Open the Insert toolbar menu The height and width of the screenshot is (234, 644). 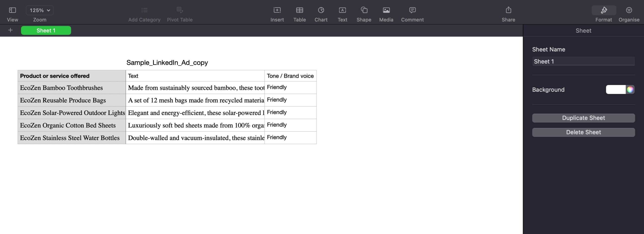277,10
